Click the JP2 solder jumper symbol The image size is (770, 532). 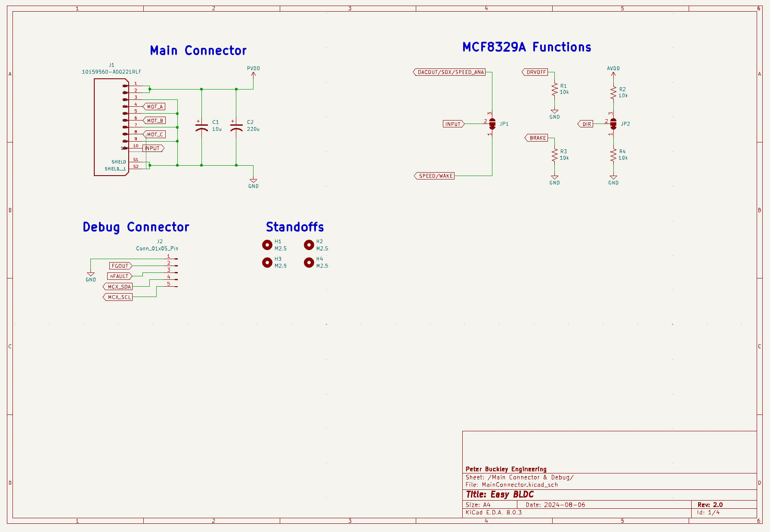(613, 124)
